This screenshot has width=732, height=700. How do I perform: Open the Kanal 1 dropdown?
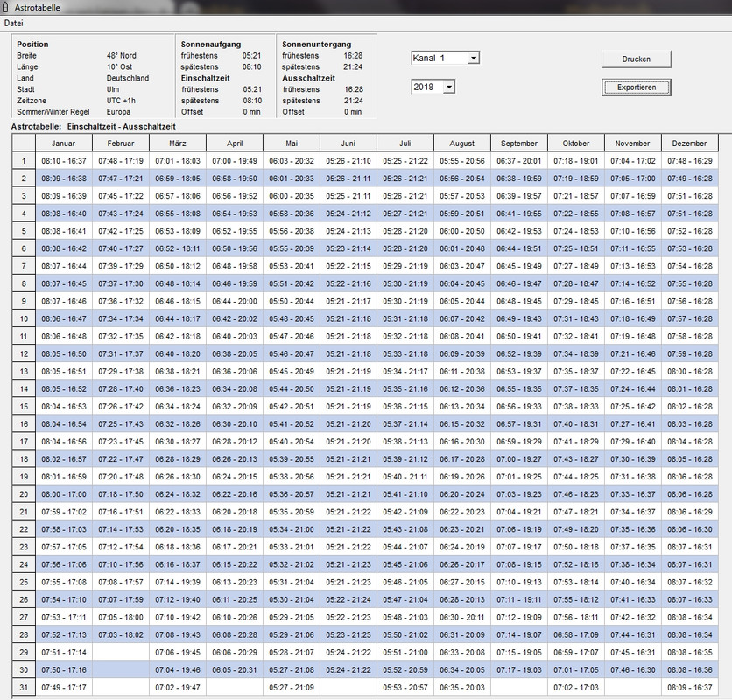474,58
